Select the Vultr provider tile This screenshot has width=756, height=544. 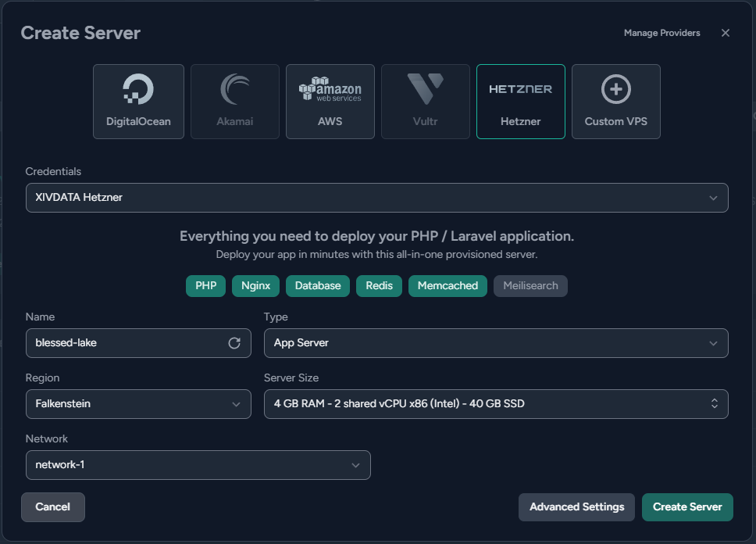(425, 102)
